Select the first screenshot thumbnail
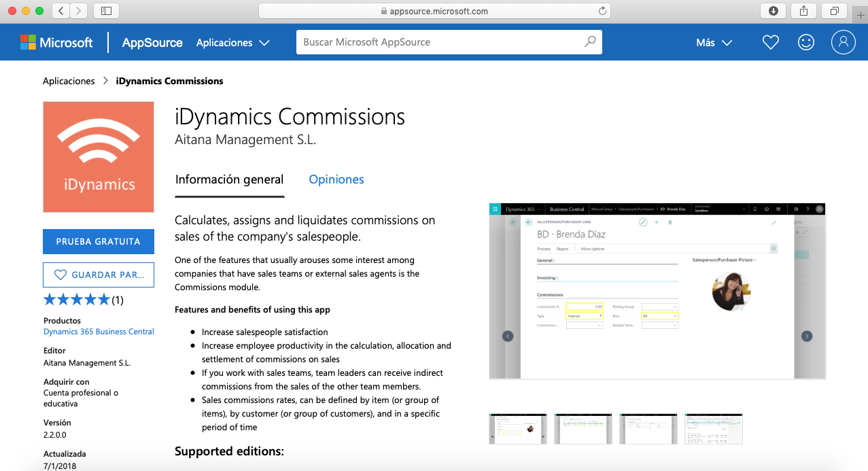 [518, 428]
